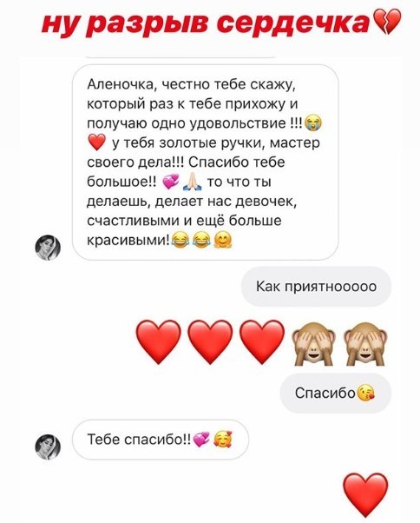The image size is (420, 523).
Task: Tap the hugging face emoji after 'красивыми!'
Action: (223, 240)
